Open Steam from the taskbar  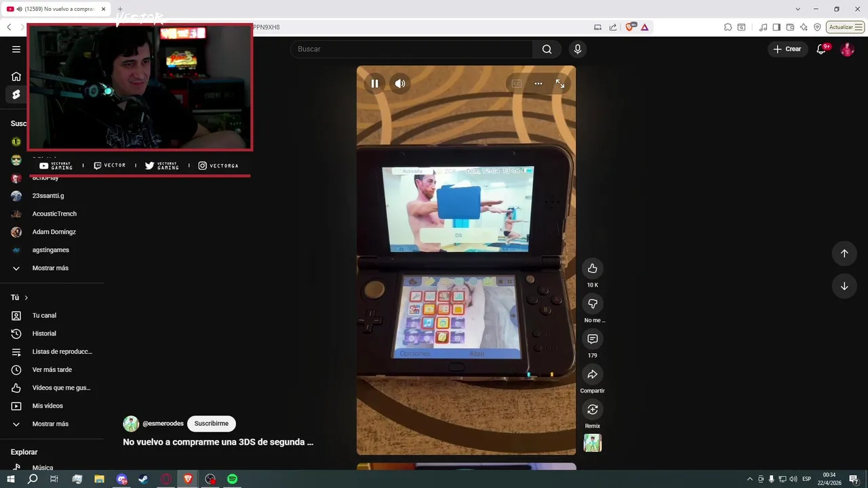(144, 479)
